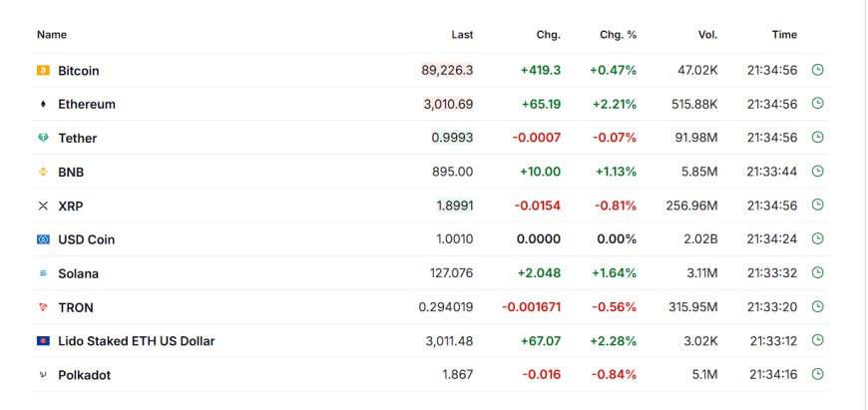Click Ethereum volume 515.88K
This screenshot has width=868, height=410.
coord(694,104)
